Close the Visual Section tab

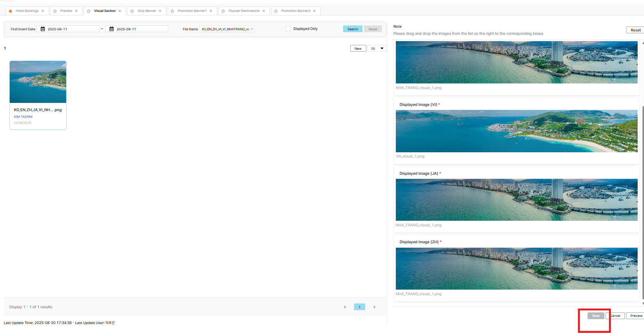120,11
